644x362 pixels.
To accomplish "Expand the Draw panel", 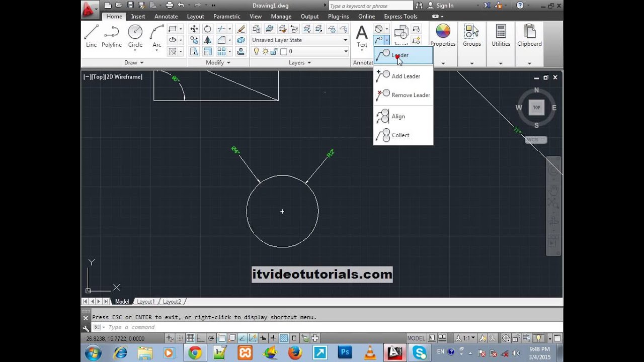I will [134, 63].
